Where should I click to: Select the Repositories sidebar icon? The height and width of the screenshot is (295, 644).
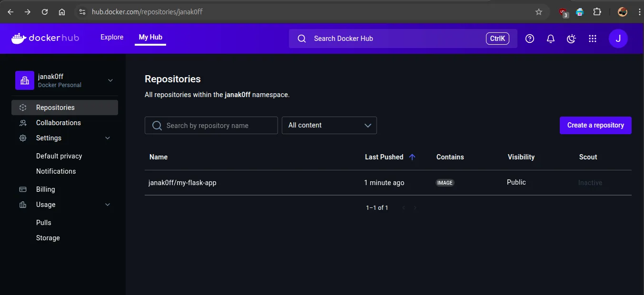[23, 107]
